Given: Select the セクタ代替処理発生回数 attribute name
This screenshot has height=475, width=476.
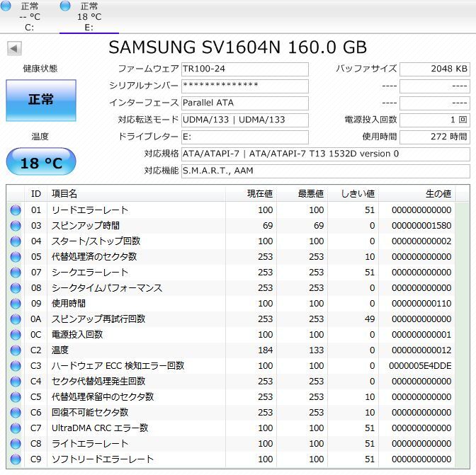Looking at the screenshot, I should pyautogui.click(x=98, y=382).
